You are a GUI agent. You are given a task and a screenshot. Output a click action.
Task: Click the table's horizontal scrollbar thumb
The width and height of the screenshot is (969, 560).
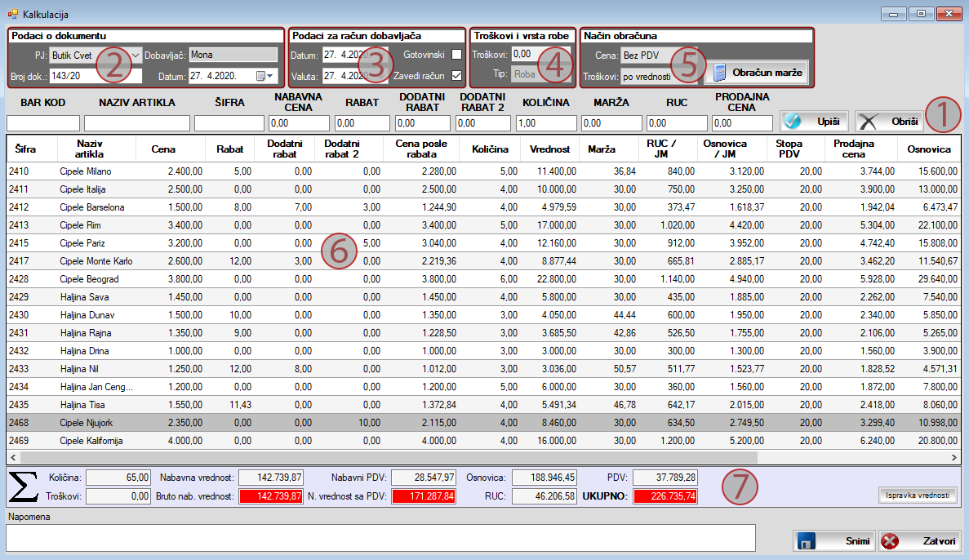click(388, 457)
